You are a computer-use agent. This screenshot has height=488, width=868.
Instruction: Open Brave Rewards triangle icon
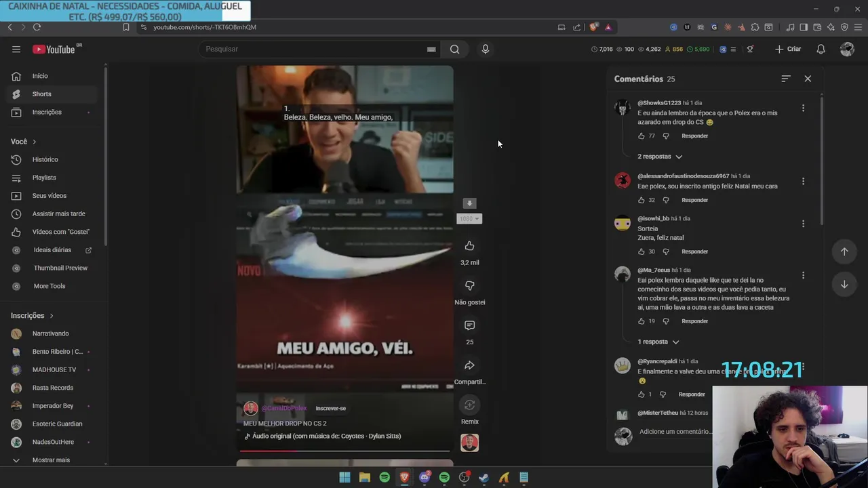click(608, 27)
